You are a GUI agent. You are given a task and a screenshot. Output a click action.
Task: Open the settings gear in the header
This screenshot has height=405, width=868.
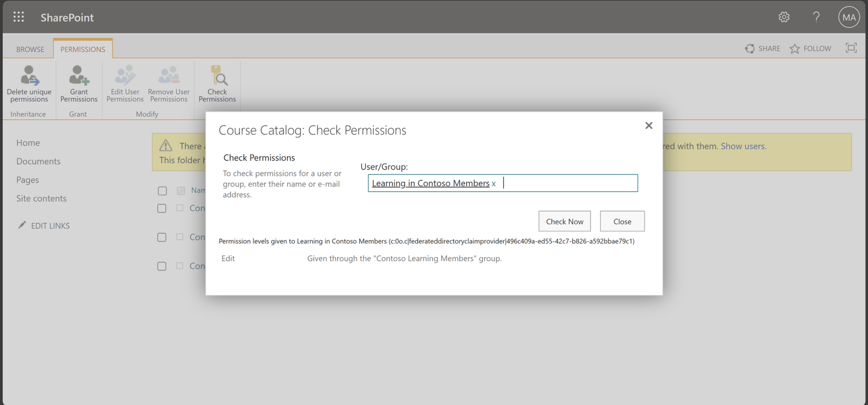click(784, 17)
